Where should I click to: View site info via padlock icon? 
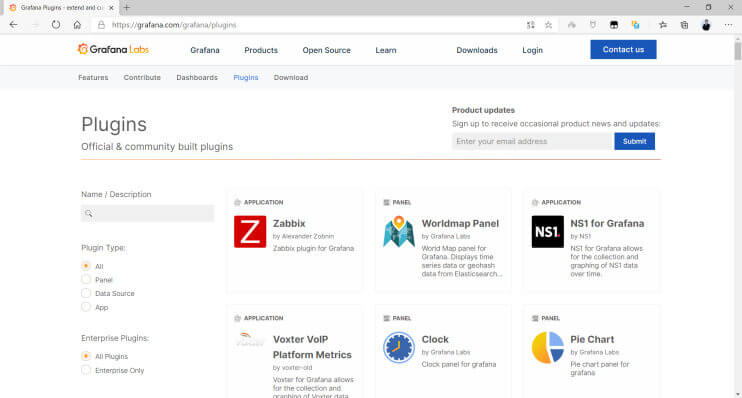[x=101, y=25]
